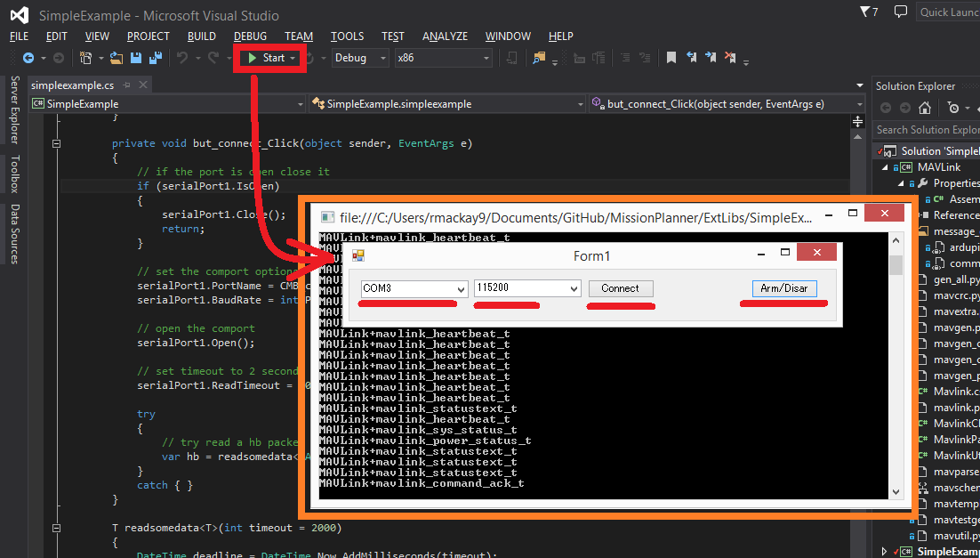Click the feedback speech bubble icon
Screen dimensions: 980x558
901,12
